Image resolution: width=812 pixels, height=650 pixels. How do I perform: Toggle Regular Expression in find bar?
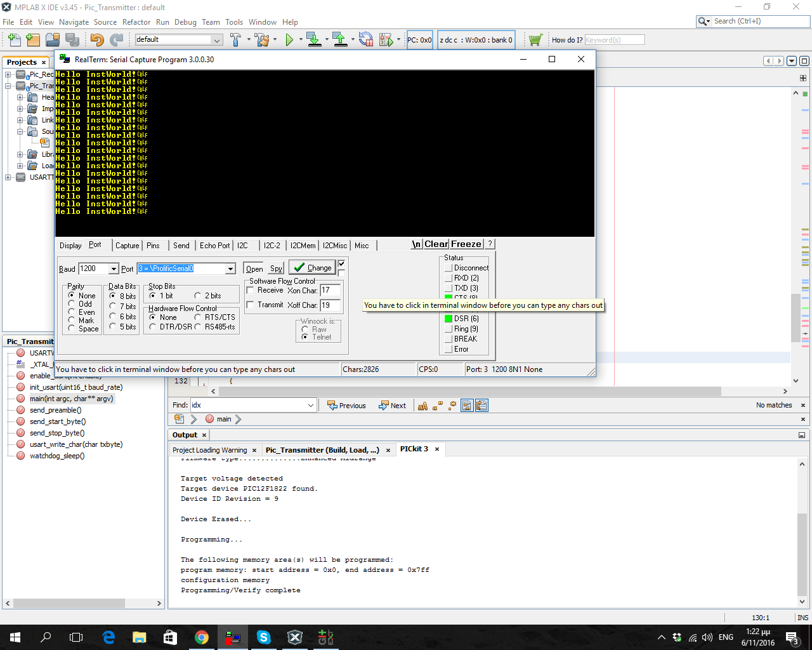tap(452, 406)
